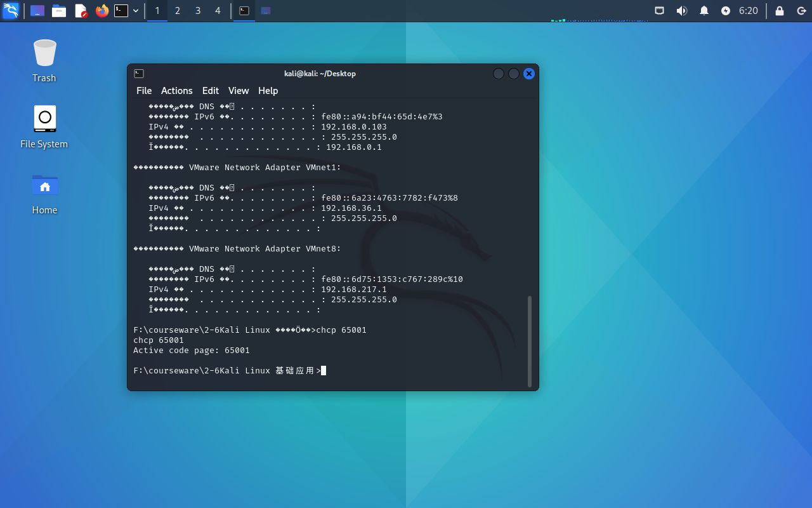Open the terminal emulator launcher in panel
This screenshot has width=812, height=508.
121,11
